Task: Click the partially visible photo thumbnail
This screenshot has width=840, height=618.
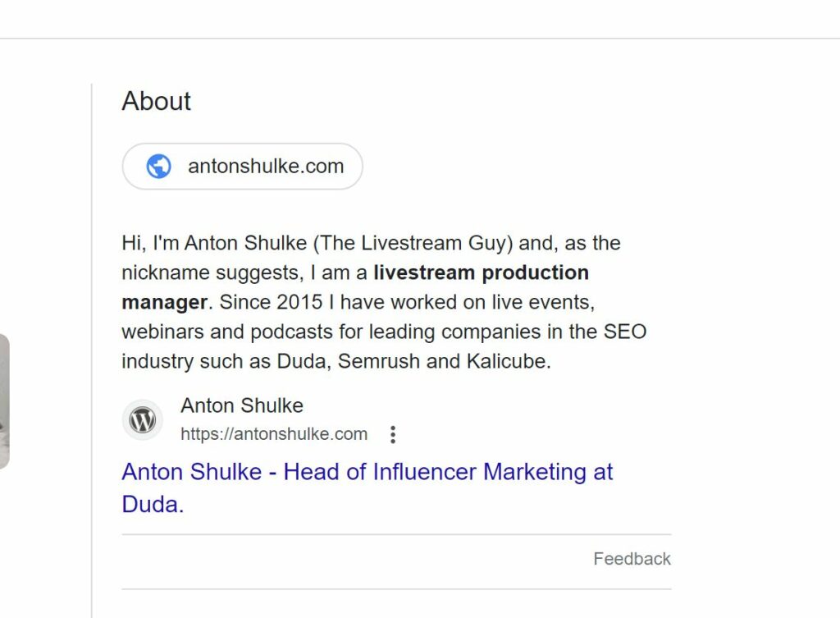Action: point(4,401)
